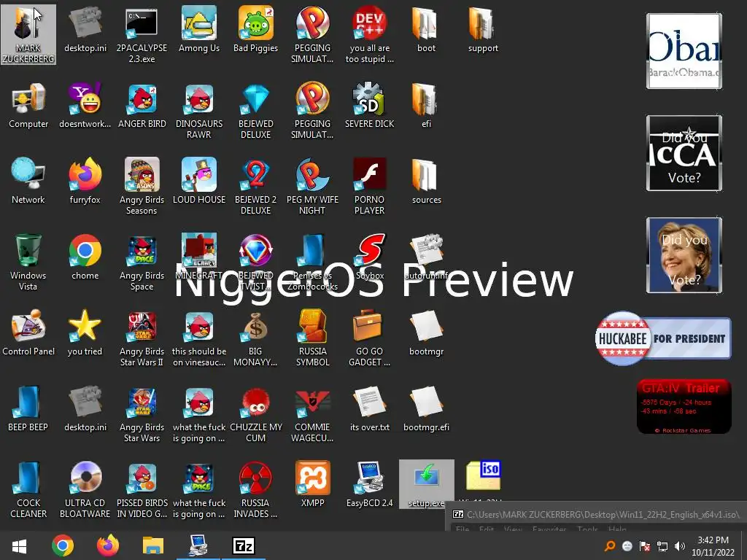The image size is (747, 560).
Task: Click the orange search tray icon
Action: pyautogui.click(x=609, y=546)
